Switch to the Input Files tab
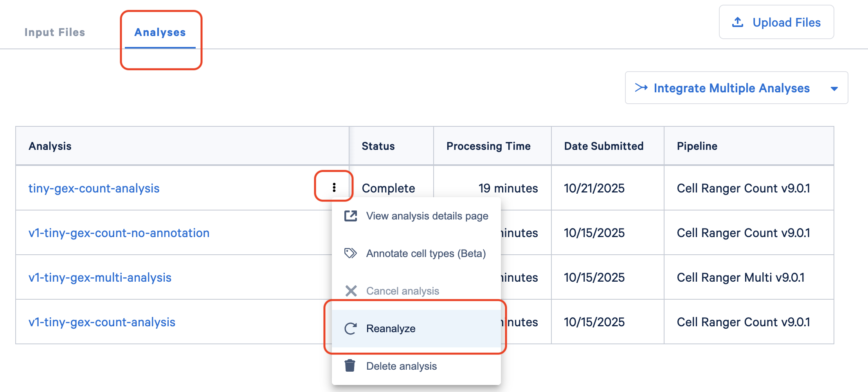The width and height of the screenshot is (868, 392). point(55,32)
